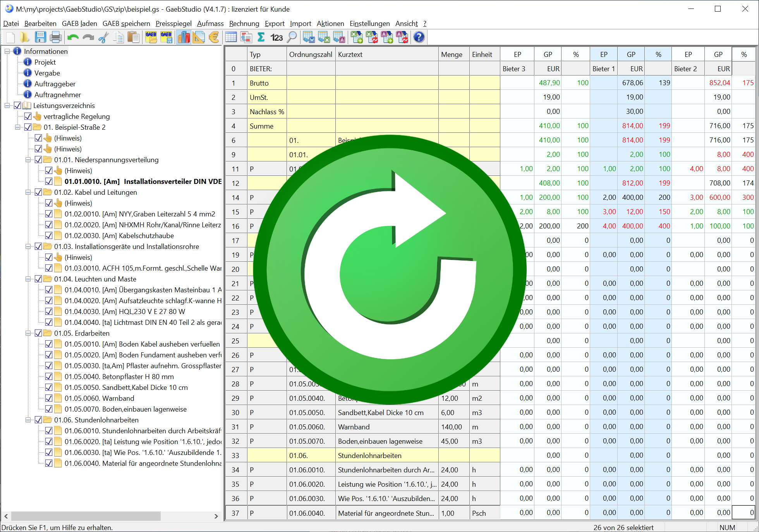
Task: Uncheck the vertragliche Regelung checkbox
Action: point(28,116)
